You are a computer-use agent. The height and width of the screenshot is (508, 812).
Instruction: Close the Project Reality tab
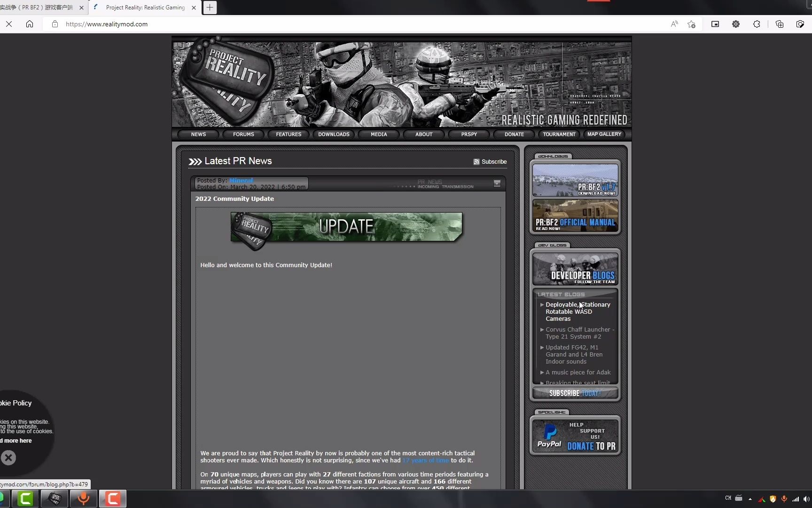point(194,8)
